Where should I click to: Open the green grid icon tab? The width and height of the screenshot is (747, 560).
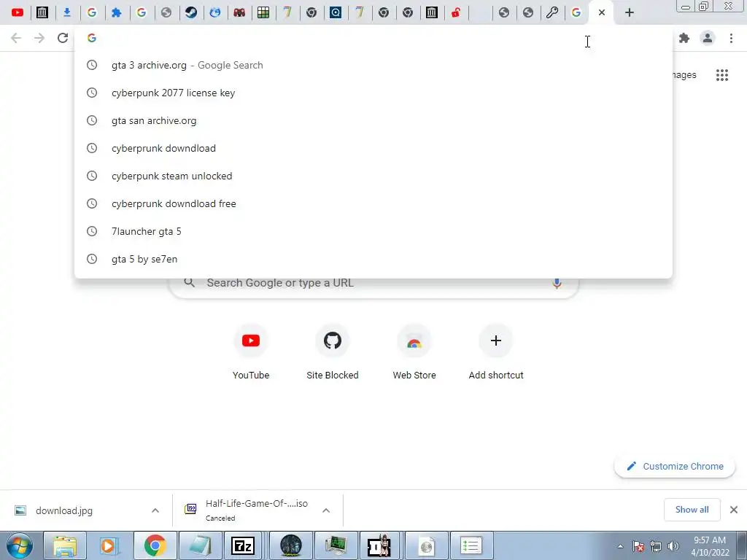pyautogui.click(x=263, y=12)
